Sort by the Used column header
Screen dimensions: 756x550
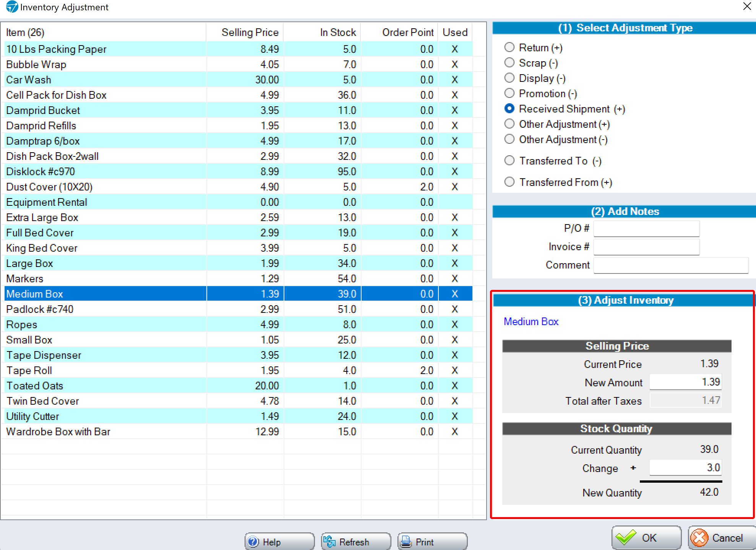455,33
